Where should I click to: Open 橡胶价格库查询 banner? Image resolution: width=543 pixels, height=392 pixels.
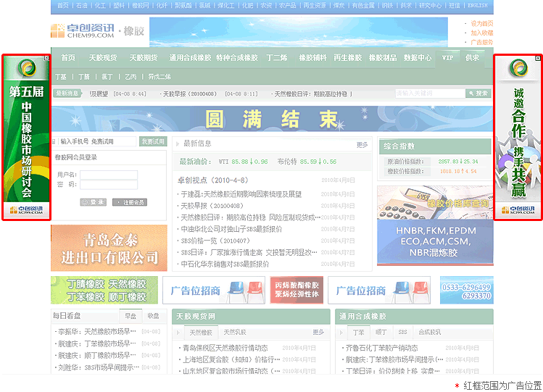click(435, 203)
